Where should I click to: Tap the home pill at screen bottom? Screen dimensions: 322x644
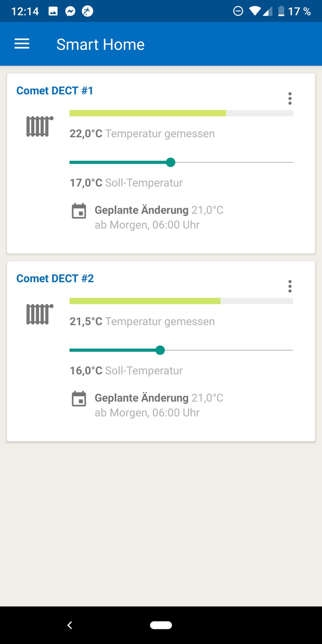[161, 625]
